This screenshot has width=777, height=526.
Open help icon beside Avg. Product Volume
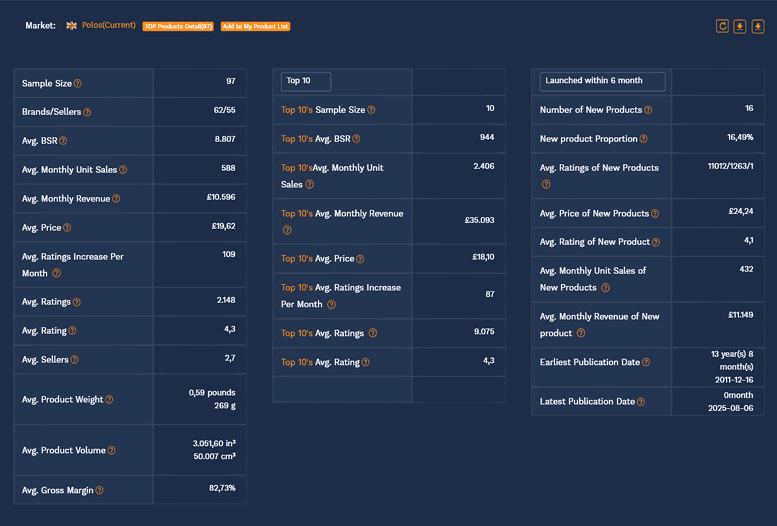point(111,450)
